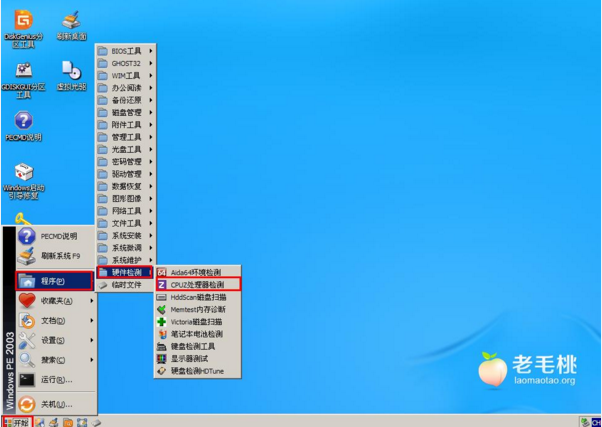Image resolution: width=602 pixels, height=427 pixels.
Task: Expand the BIOS工具 folder submenu
Action: (125, 51)
